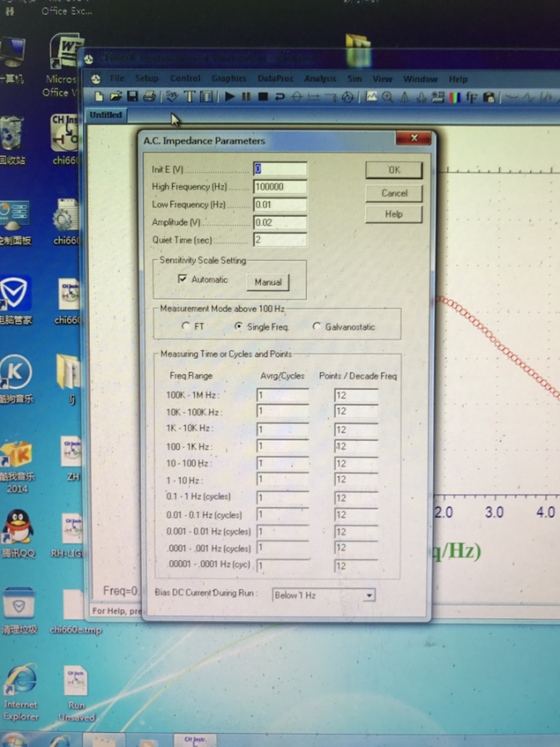Click the Help button in the dialog

click(394, 214)
